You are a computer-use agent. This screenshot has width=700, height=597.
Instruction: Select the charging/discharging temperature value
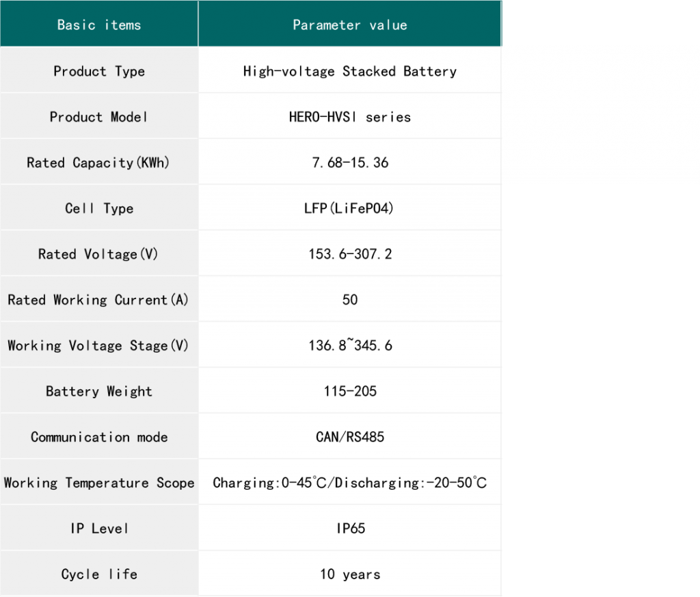click(x=350, y=483)
